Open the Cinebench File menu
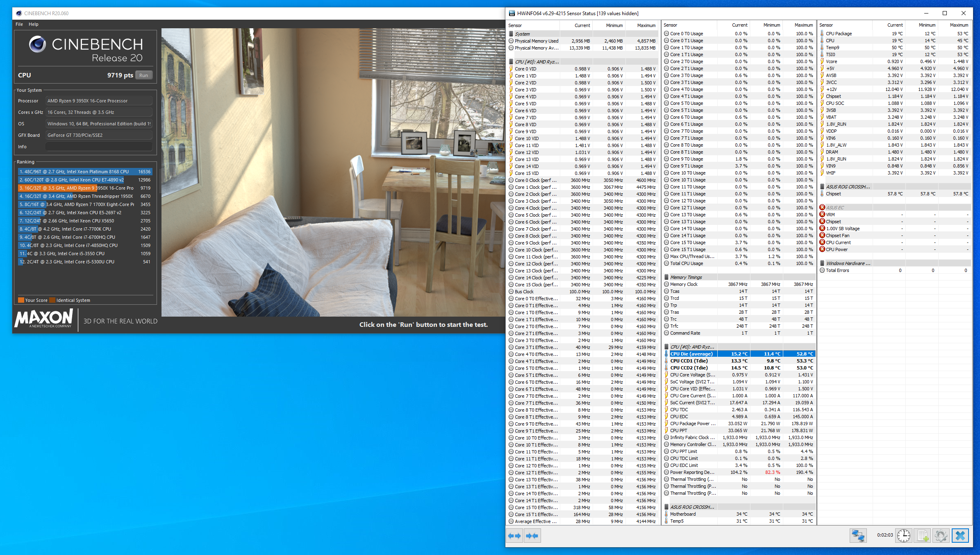 [19, 24]
